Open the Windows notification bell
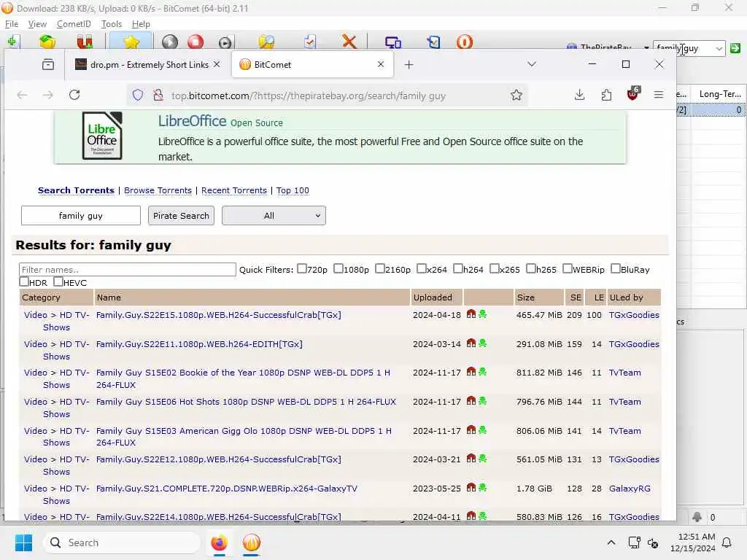The image size is (747, 560). click(x=727, y=542)
